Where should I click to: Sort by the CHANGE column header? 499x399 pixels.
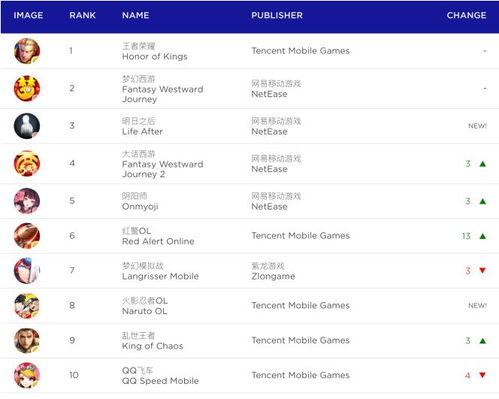pyautogui.click(x=466, y=15)
